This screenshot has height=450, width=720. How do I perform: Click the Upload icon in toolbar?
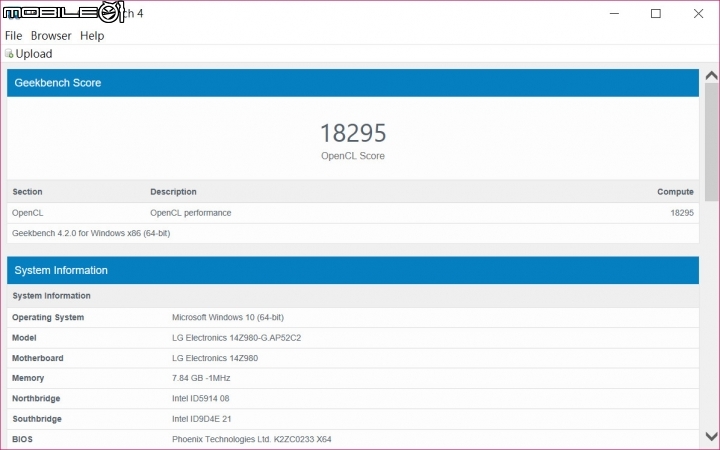tap(9, 54)
